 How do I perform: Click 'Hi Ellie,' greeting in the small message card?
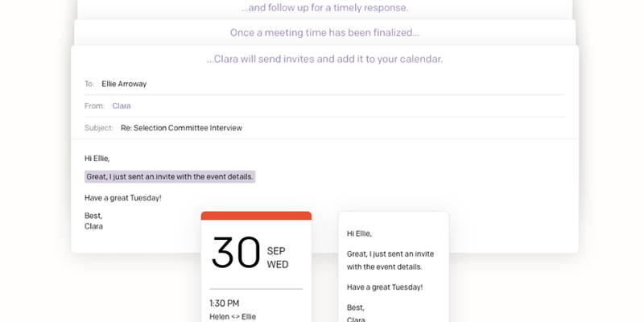coord(360,233)
